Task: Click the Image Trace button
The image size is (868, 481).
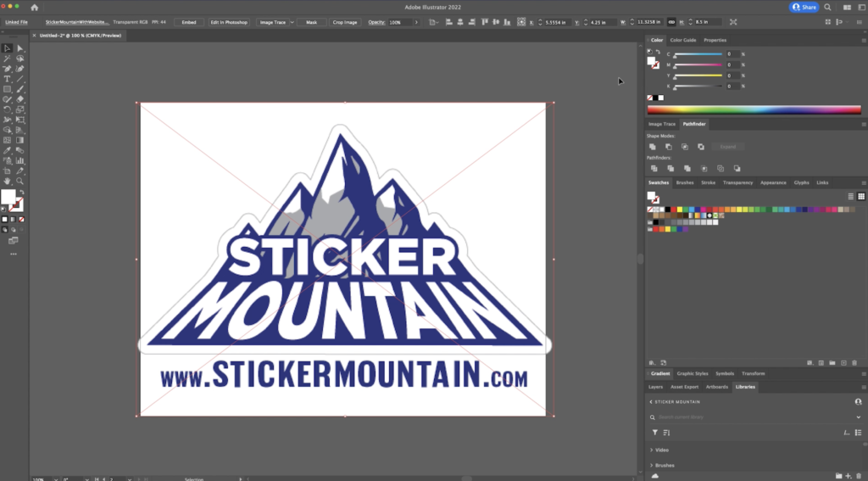Action: point(273,22)
